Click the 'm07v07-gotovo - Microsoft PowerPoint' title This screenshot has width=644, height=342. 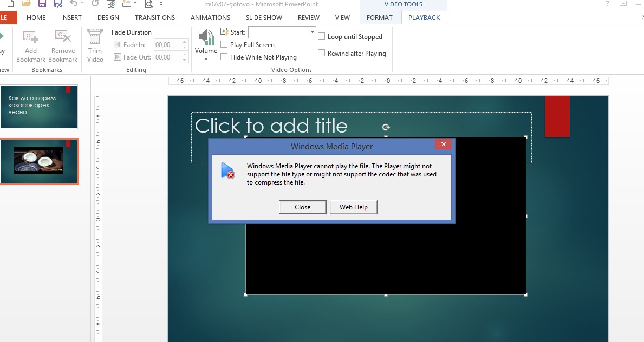click(x=261, y=4)
